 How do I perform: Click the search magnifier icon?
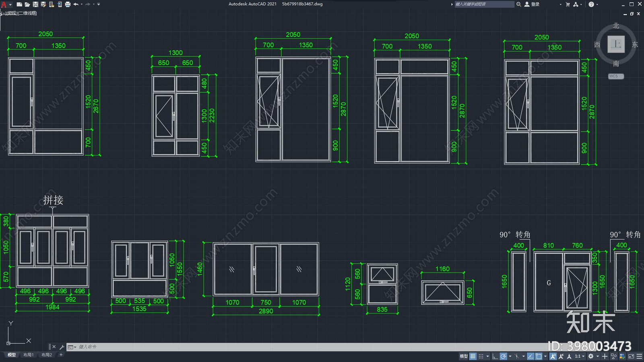(519, 4)
